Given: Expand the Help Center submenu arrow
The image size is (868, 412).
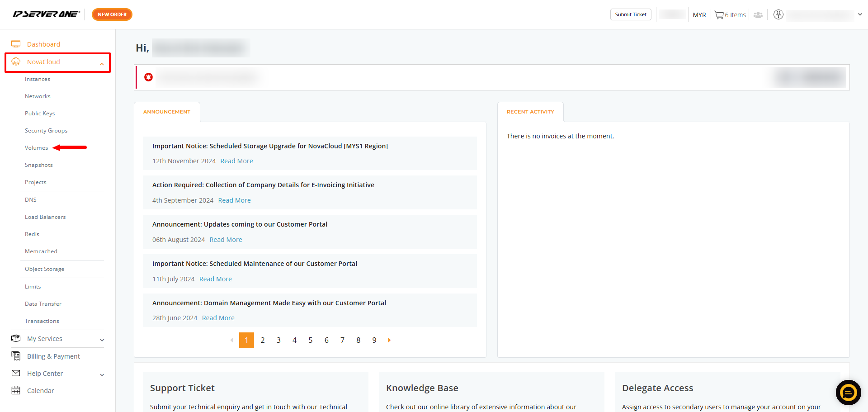Looking at the screenshot, I should [x=102, y=375].
